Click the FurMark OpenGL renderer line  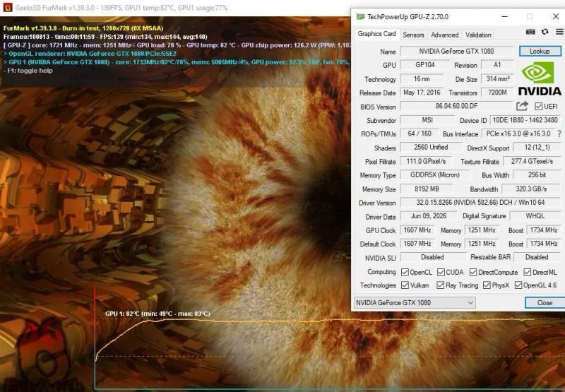click(x=90, y=54)
